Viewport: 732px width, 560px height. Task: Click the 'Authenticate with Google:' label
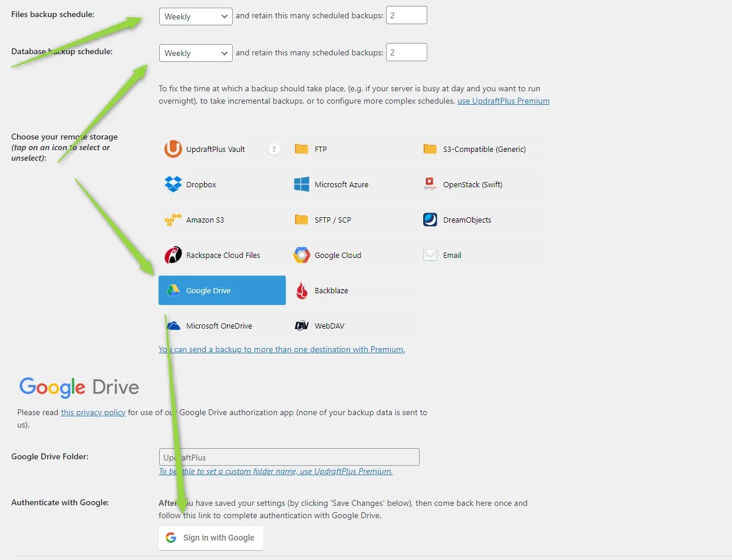[x=60, y=502]
